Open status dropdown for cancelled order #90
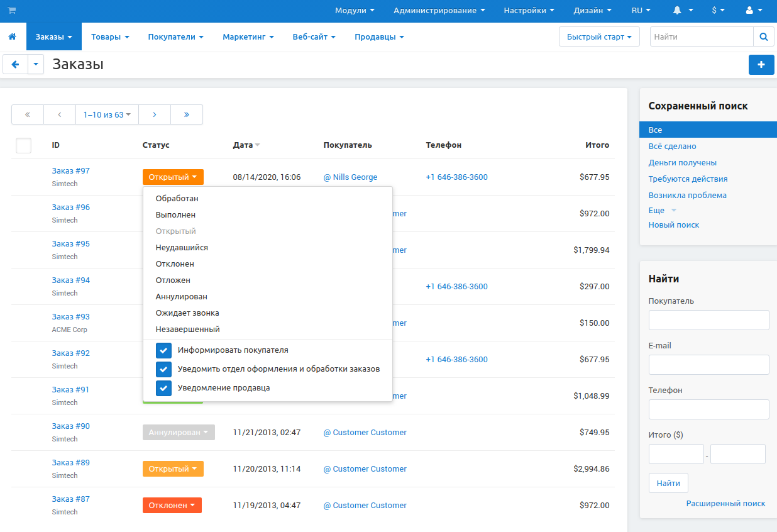Screen dimensions: 777x532 click(179, 433)
